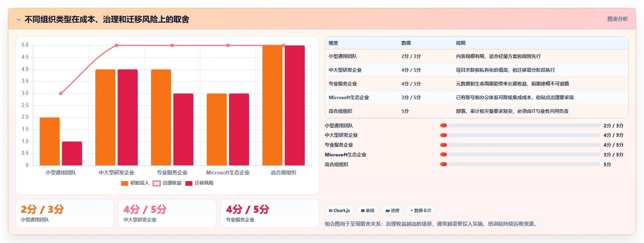644x243 pixels.
Task: Click the orange 初始投入 bar for 高合规组织
Action: click(272, 105)
